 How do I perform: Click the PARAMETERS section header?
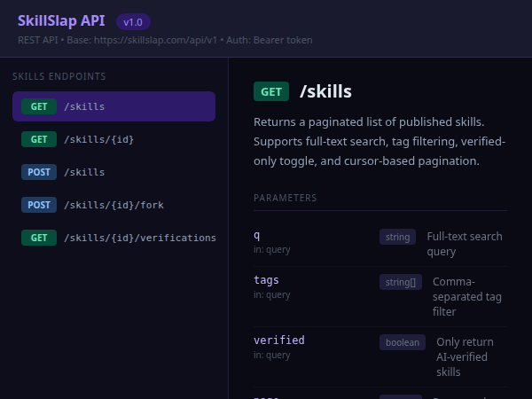click(285, 198)
